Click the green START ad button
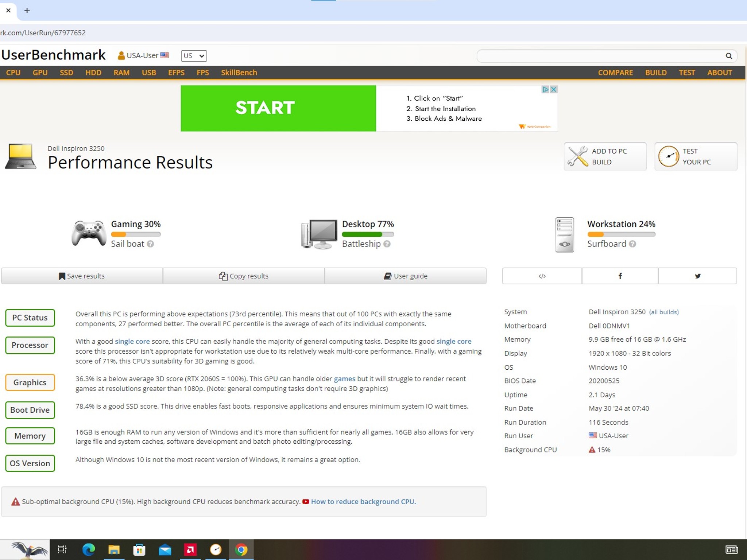This screenshot has width=747, height=560. pyautogui.click(x=278, y=108)
